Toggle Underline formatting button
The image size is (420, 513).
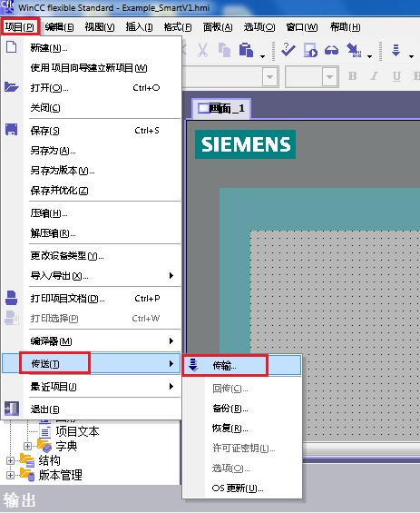tap(396, 76)
